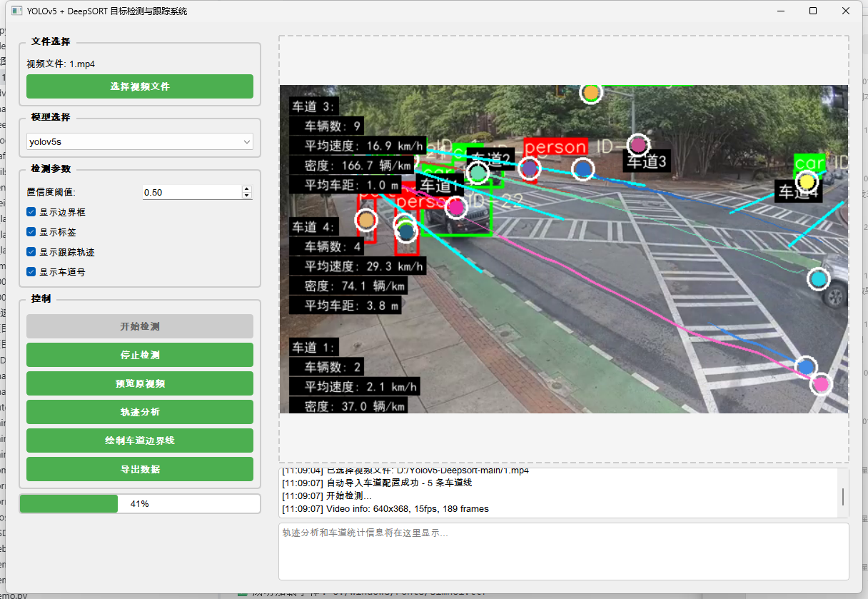The image size is (868, 599).
Task: Disable the 显示跟踪轨迹 checkbox
Action: [31, 252]
